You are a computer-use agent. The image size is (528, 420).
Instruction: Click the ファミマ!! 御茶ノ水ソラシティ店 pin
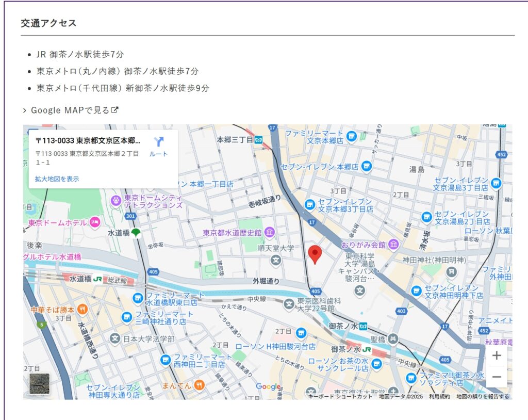point(411,378)
